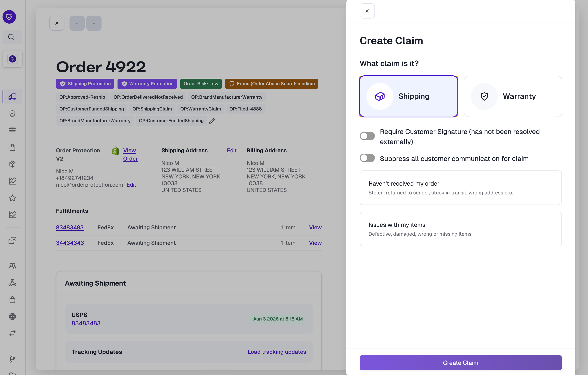
Task: Open the star icon in sidebar
Action: coord(12,198)
